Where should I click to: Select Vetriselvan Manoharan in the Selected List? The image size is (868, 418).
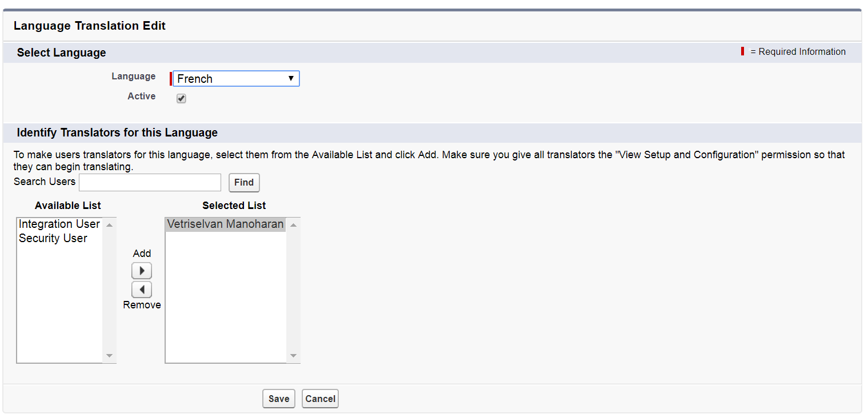pos(225,224)
